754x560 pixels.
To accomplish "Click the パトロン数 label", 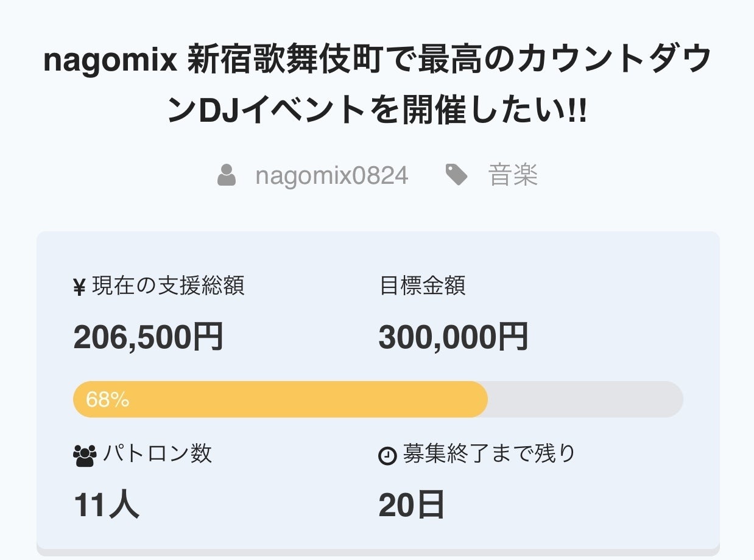I will 157,453.
